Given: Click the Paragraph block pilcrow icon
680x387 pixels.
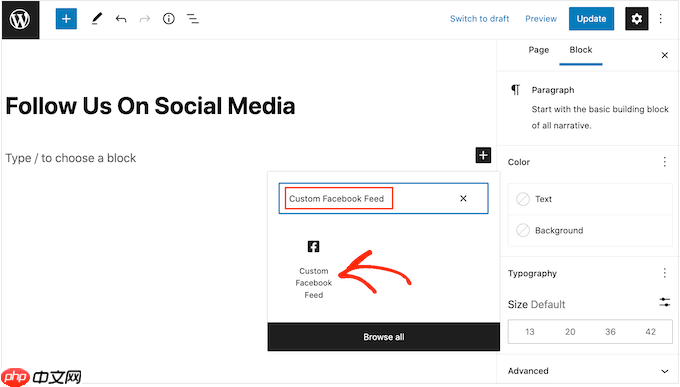Looking at the screenshot, I should click(515, 90).
